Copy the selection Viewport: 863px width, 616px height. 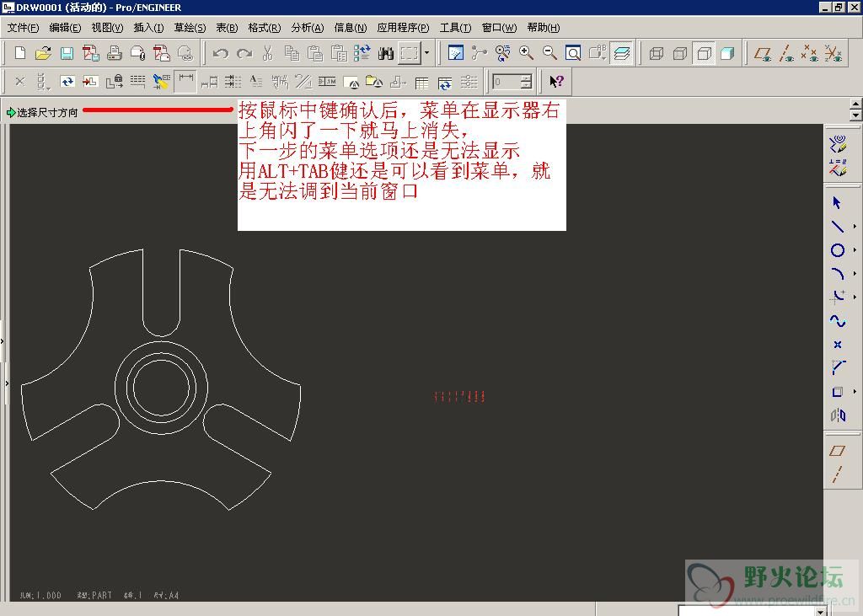coord(291,53)
